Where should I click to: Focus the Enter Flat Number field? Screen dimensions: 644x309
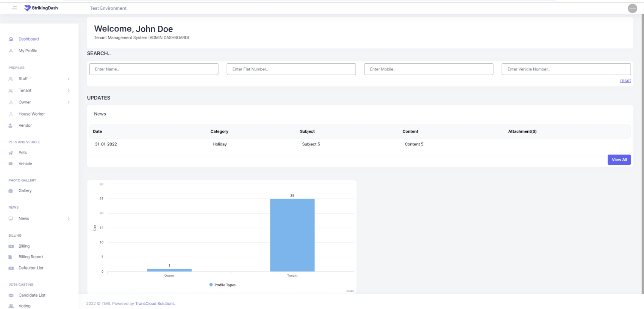point(291,69)
